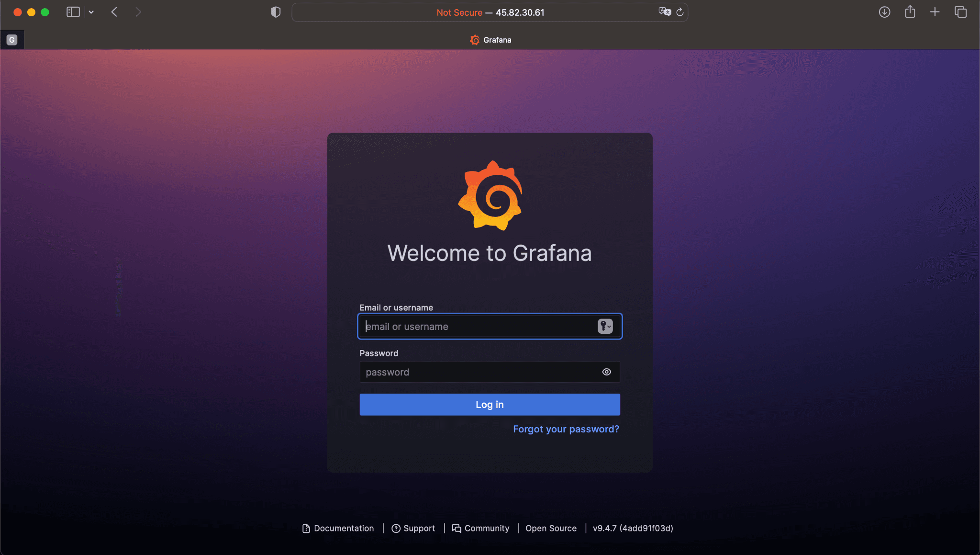The image size is (980, 555).
Task: Open the Forgot your password link
Action: pos(566,429)
